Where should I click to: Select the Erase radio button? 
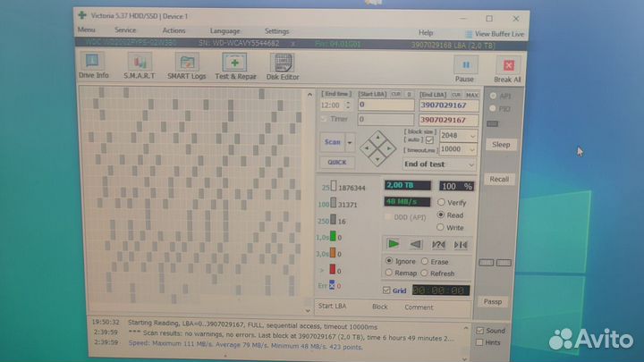(424, 261)
